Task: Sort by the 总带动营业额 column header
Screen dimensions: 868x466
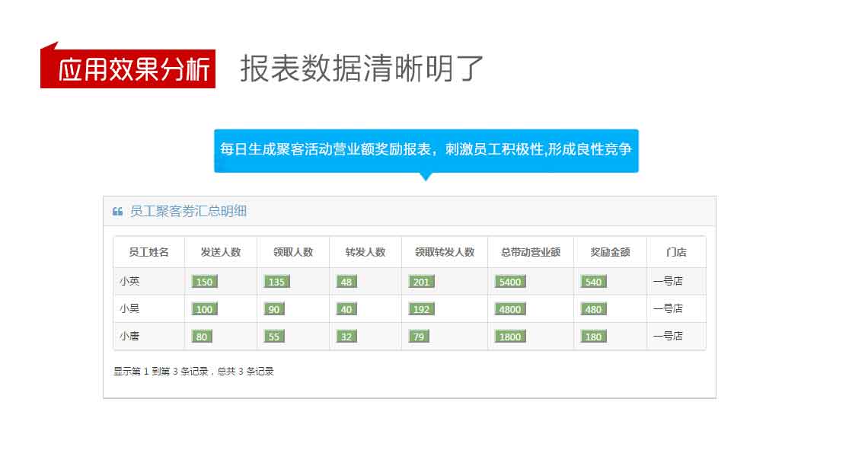Action: 532,251
